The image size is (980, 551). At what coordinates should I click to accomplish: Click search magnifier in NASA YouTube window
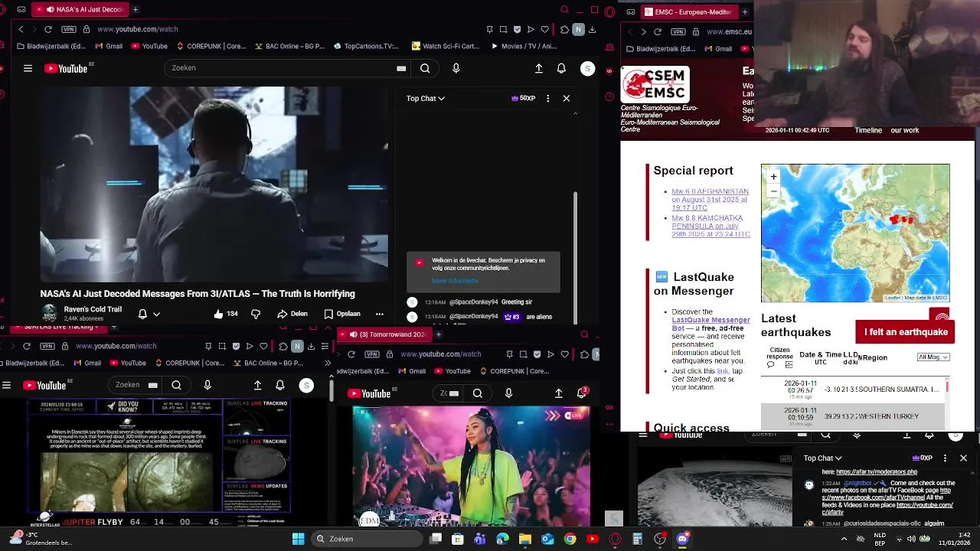coord(425,68)
